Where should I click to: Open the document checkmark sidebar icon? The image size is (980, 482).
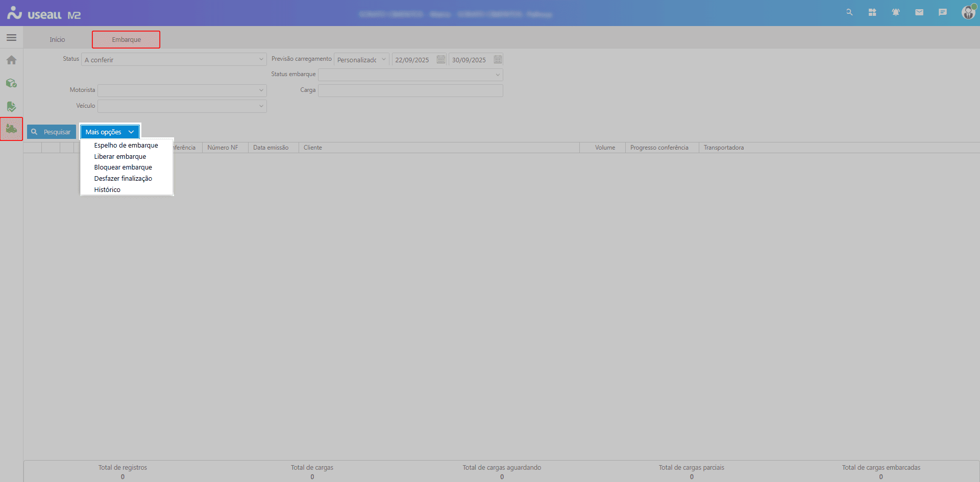click(11, 106)
